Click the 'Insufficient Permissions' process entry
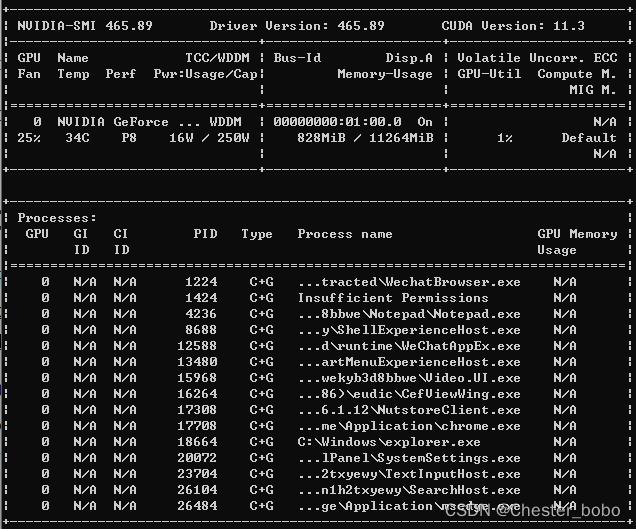The height and width of the screenshot is (529, 636). pyautogui.click(x=393, y=298)
